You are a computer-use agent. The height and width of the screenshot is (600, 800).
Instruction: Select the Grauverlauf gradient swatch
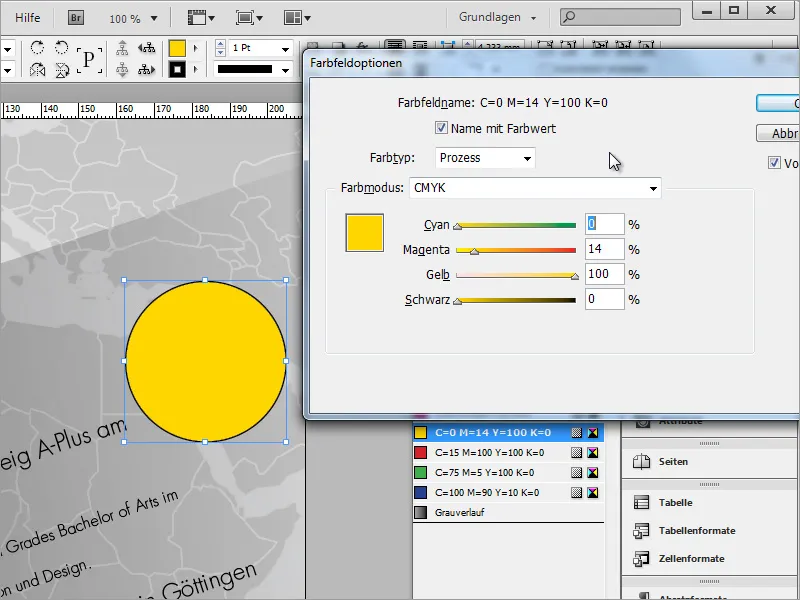coord(508,512)
